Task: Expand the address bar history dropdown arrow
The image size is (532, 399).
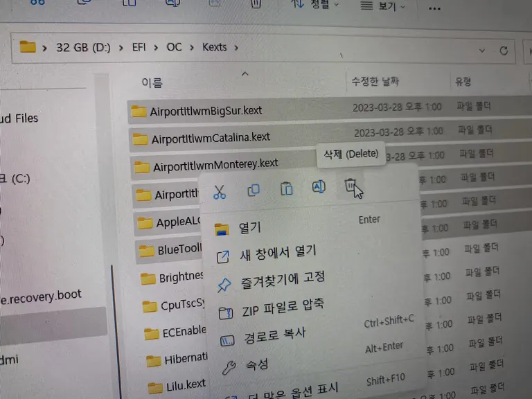Action: tap(482, 51)
